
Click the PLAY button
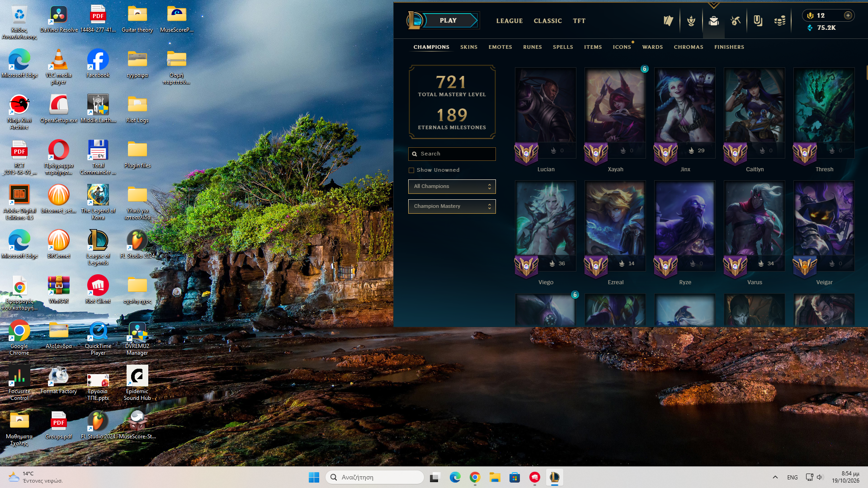448,20
